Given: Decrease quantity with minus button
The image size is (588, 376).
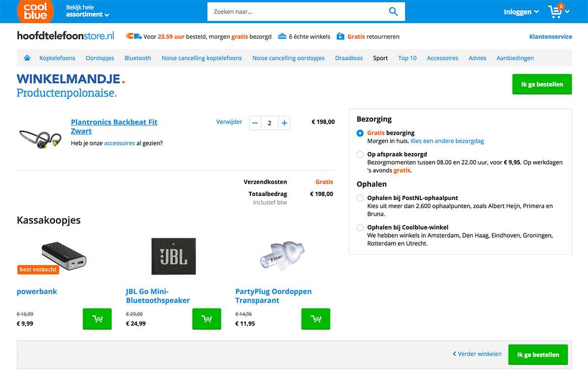Looking at the screenshot, I should click(255, 123).
